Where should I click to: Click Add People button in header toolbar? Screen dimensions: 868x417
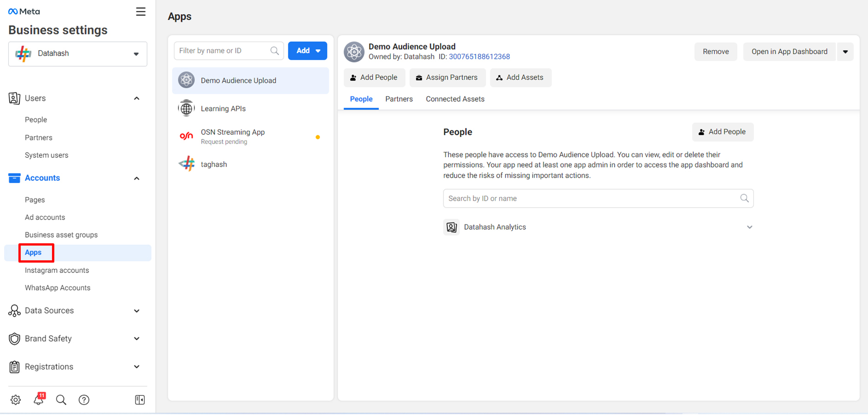point(374,77)
